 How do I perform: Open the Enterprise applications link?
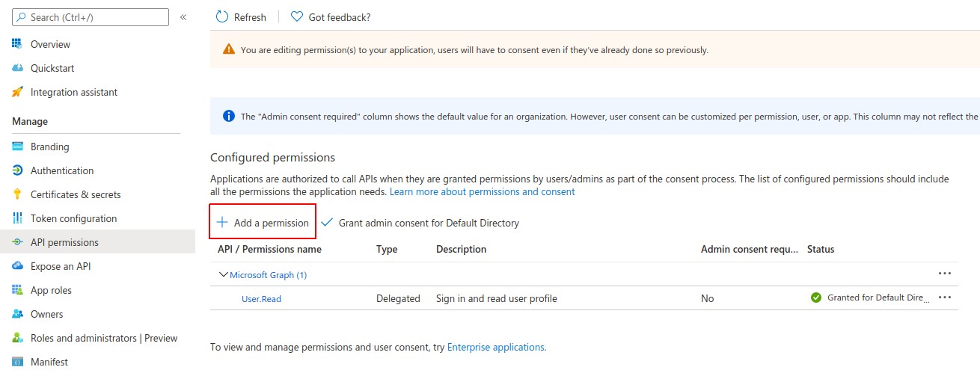click(495, 347)
